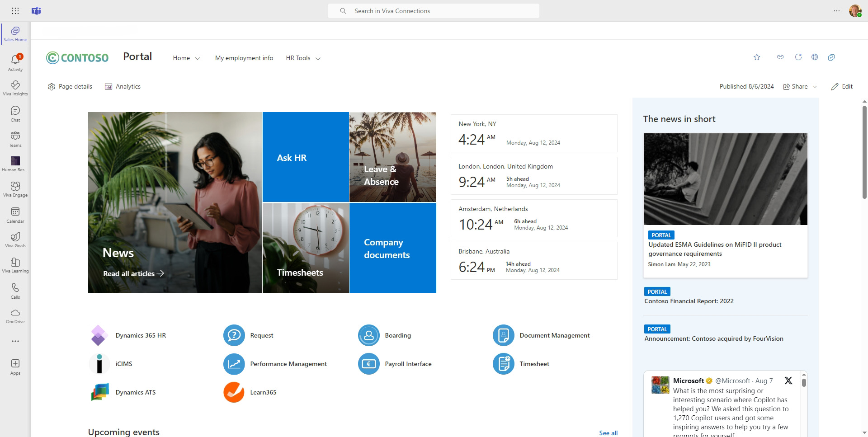The image size is (868, 437).
Task: Open Updated ESMA Guidelines article headline
Action: point(715,249)
